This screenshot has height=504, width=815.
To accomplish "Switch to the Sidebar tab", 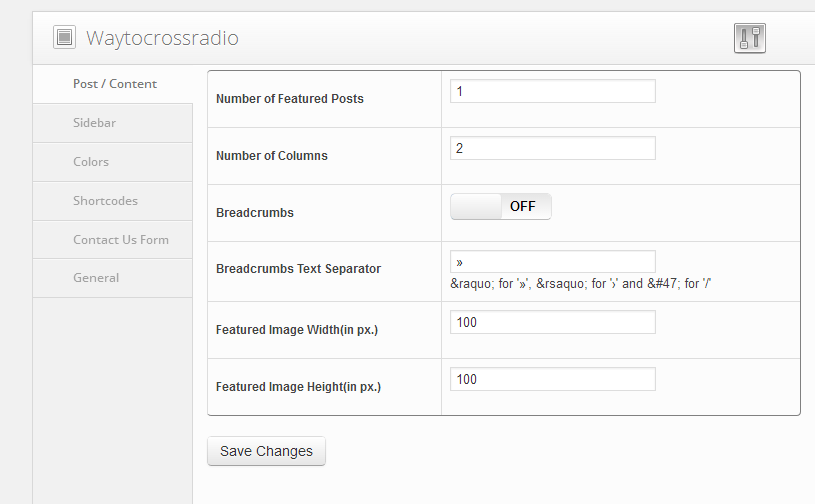I will point(94,123).
